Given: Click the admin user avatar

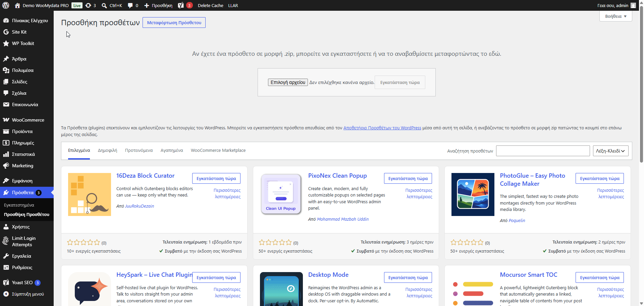Looking at the screenshot, I should (x=633, y=5).
